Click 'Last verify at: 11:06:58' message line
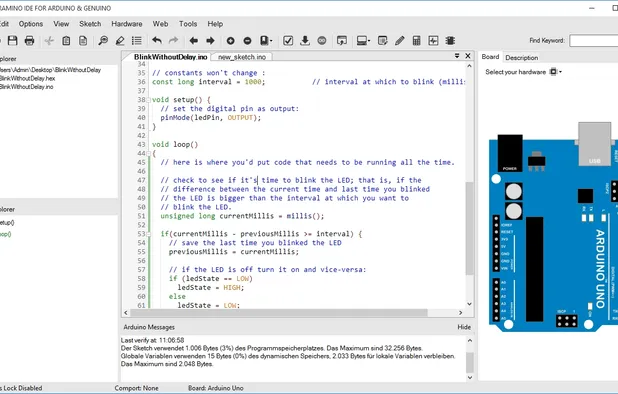618x394 pixels. click(x=153, y=340)
